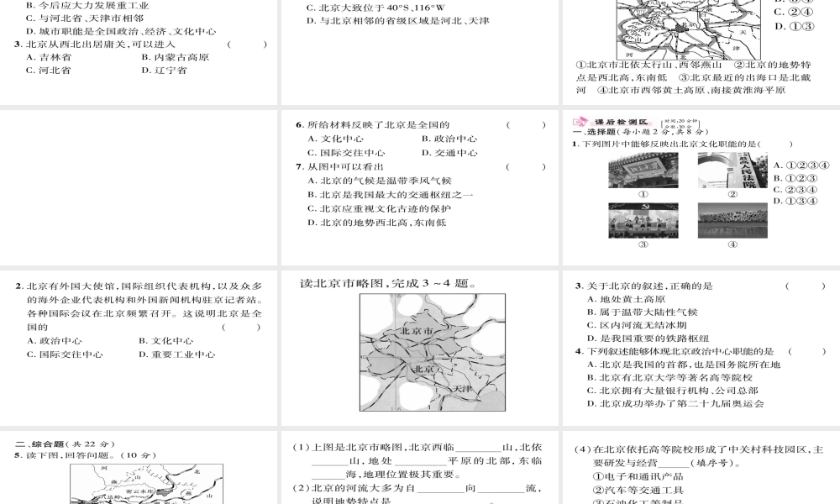
Task: Select A. 政治中心 in question 2
Action: coord(54,341)
